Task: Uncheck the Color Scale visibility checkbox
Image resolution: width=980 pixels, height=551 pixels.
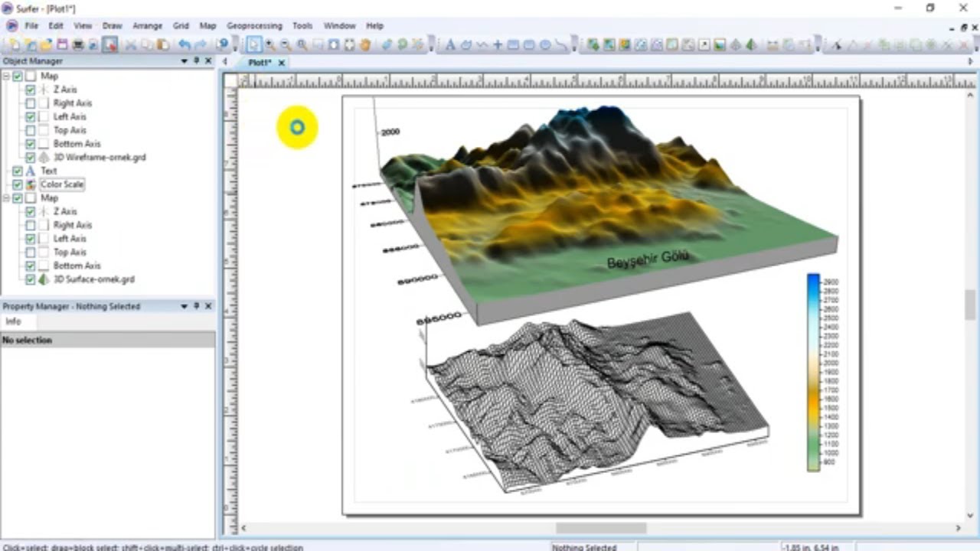Action: coord(18,184)
